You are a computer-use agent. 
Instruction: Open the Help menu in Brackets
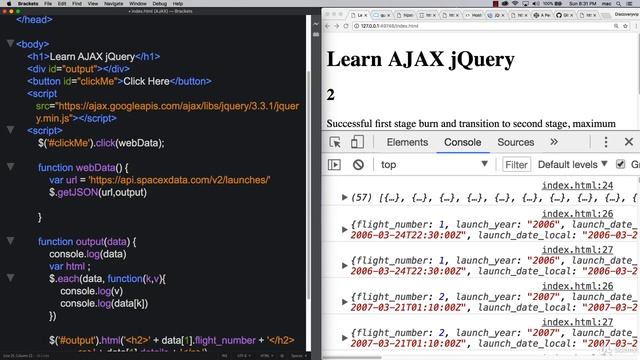[x=178, y=3]
